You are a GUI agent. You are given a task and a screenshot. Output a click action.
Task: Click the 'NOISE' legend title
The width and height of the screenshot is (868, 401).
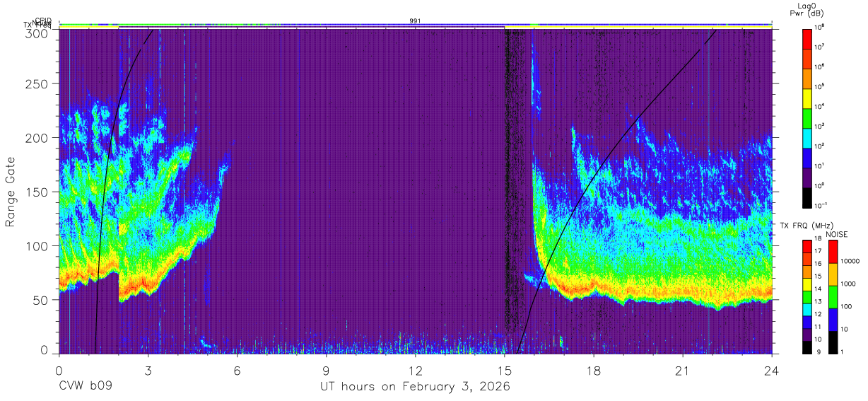pyautogui.click(x=836, y=234)
